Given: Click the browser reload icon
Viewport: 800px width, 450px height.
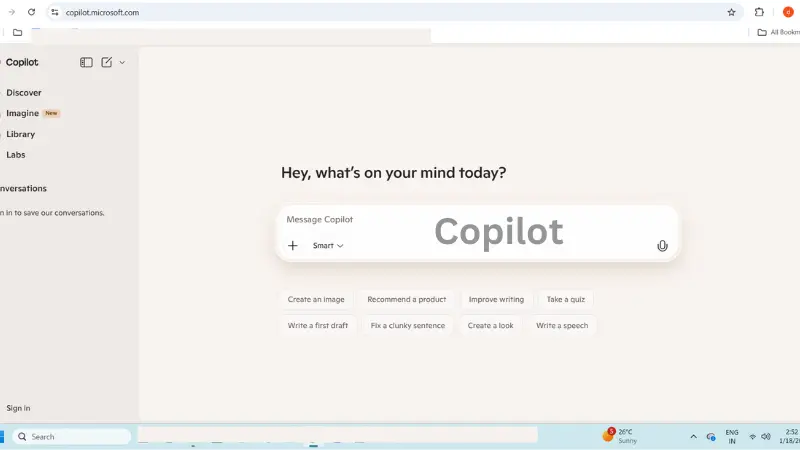Looking at the screenshot, I should click(32, 12).
